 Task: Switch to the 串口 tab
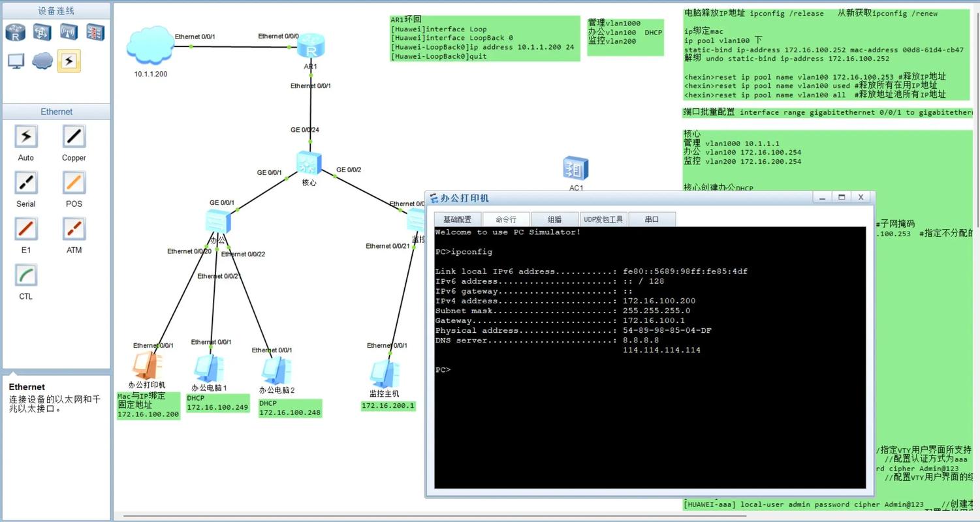(x=652, y=220)
